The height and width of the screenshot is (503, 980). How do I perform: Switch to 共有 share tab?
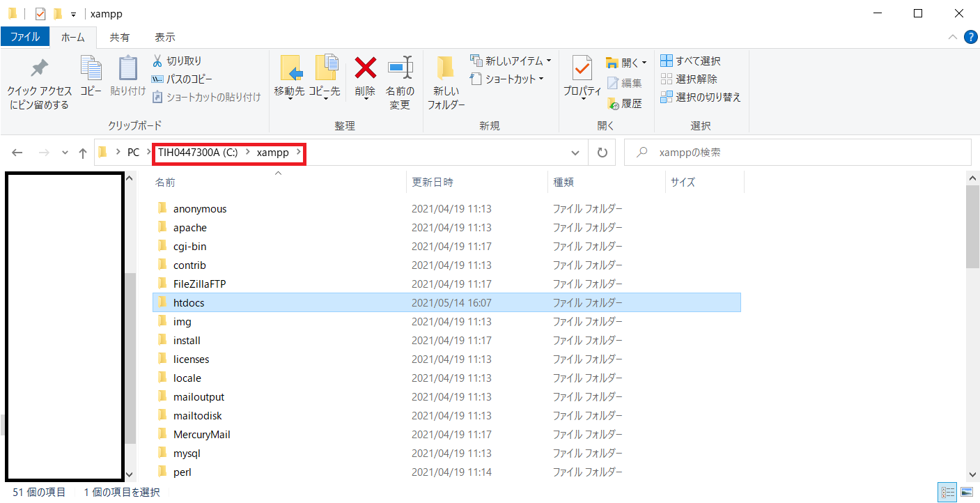coord(119,37)
